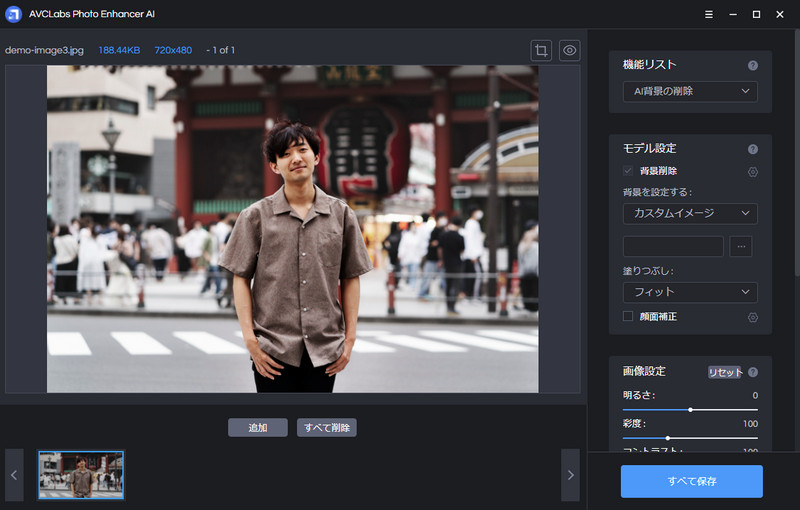Click the 塗りつぶし label
The width and height of the screenshot is (800, 510).
tap(648, 271)
